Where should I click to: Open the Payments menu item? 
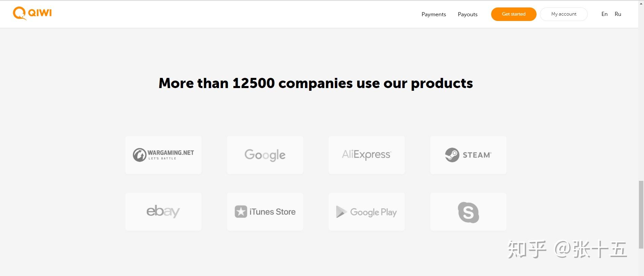434,14
